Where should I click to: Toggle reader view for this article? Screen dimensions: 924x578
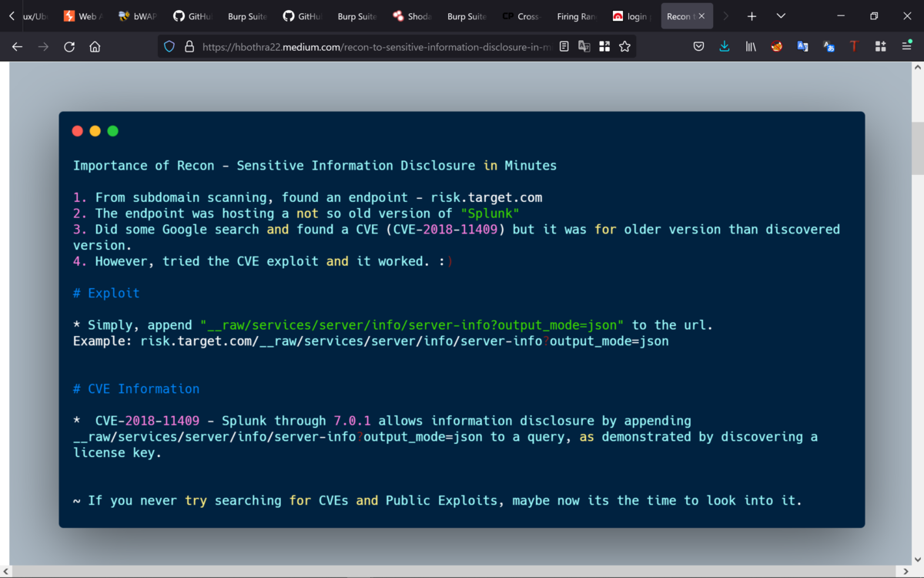(564, 47)
